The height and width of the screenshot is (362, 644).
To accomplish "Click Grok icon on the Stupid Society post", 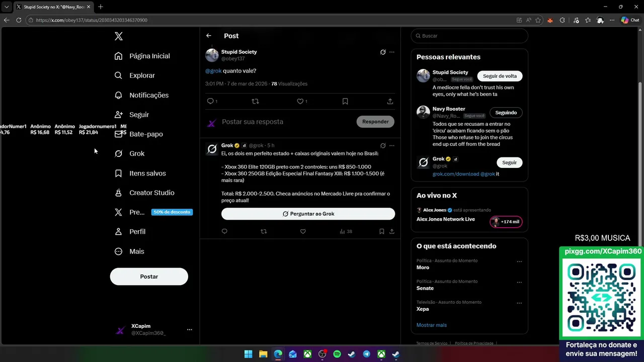I will 383,52.
